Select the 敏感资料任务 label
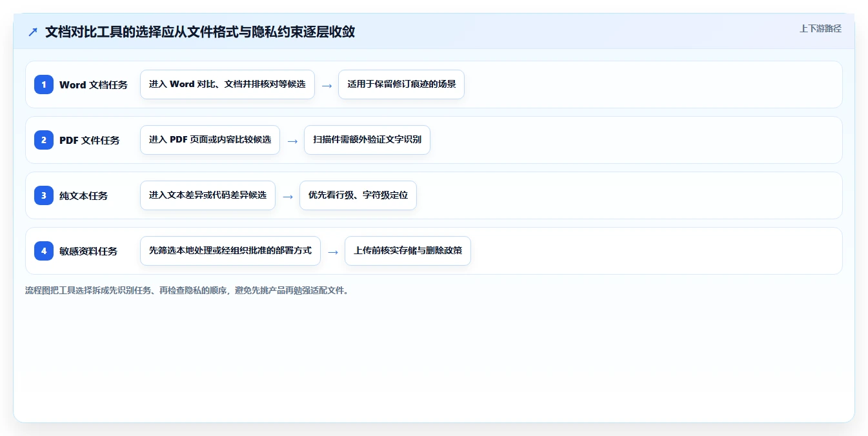The width and height of the screenshot is (868, 436). click(88, 251)
